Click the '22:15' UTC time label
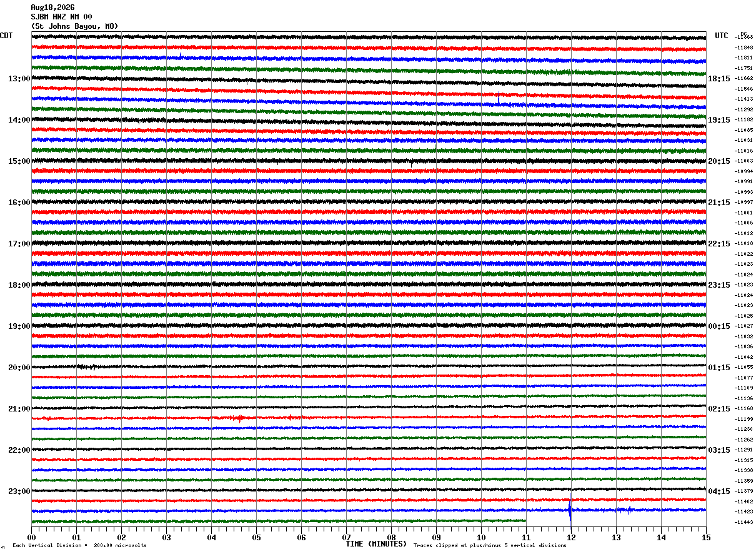 (719, 244)
